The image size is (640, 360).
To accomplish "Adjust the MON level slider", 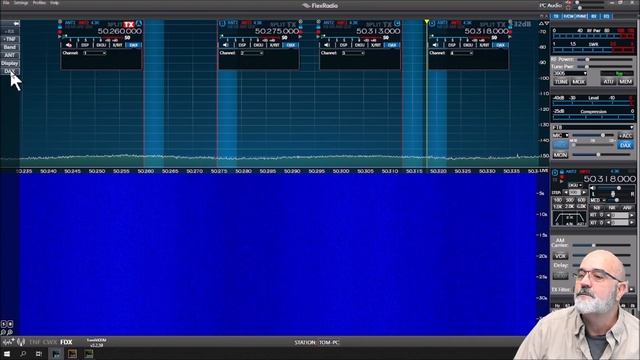I will click(x=602, y=155).
